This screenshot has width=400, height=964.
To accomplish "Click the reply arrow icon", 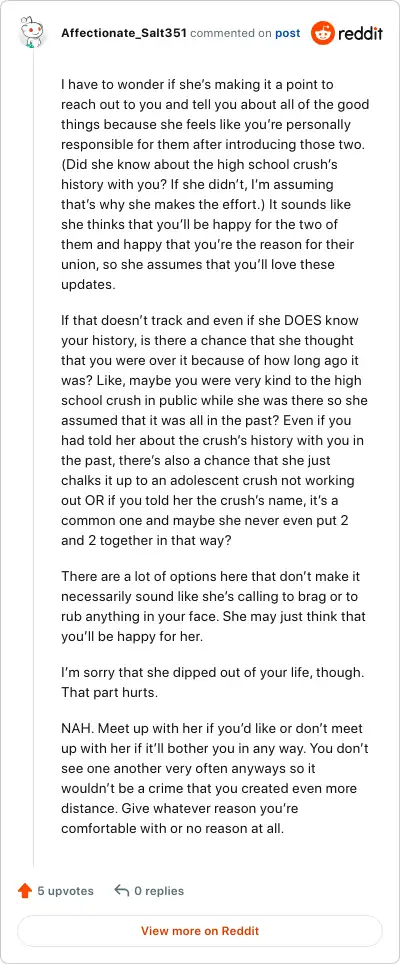I will 122,890.
